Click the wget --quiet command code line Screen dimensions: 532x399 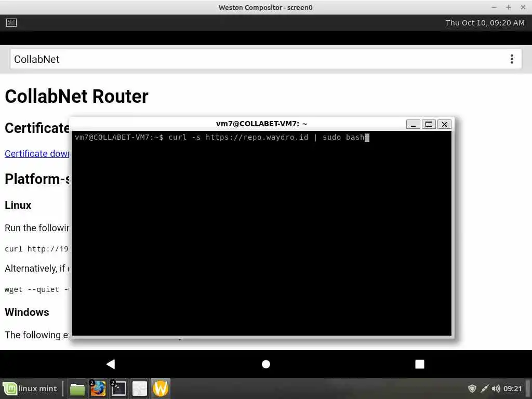point(37,289)
